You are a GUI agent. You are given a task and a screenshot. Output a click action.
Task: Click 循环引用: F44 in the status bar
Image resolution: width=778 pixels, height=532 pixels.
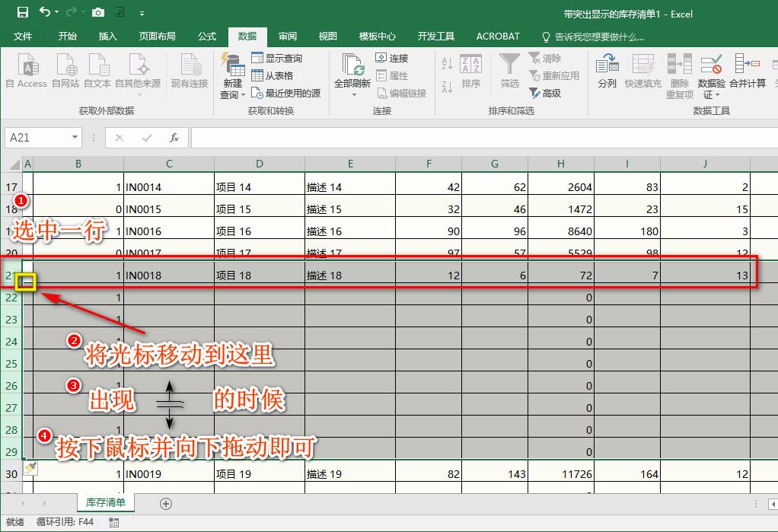point(65,522)
